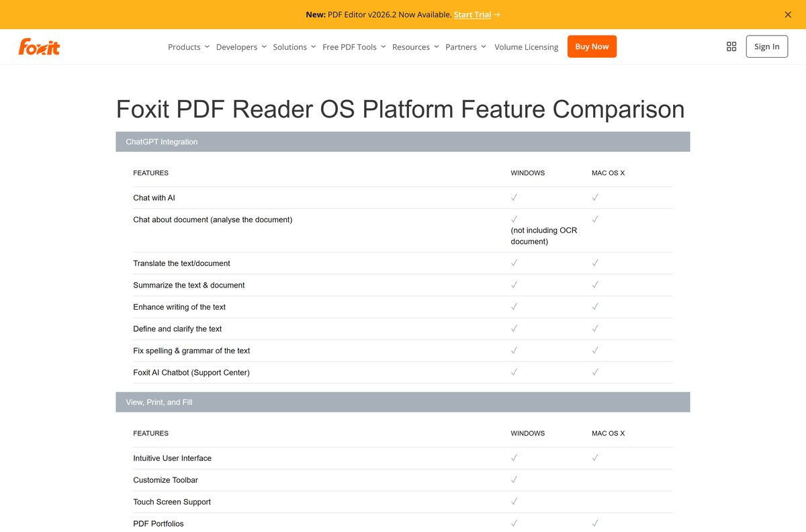The width and height of the screenshot is (806, 532).
Task: Open the Products menu
Action: pyautogui.click(x=184, y=47)
